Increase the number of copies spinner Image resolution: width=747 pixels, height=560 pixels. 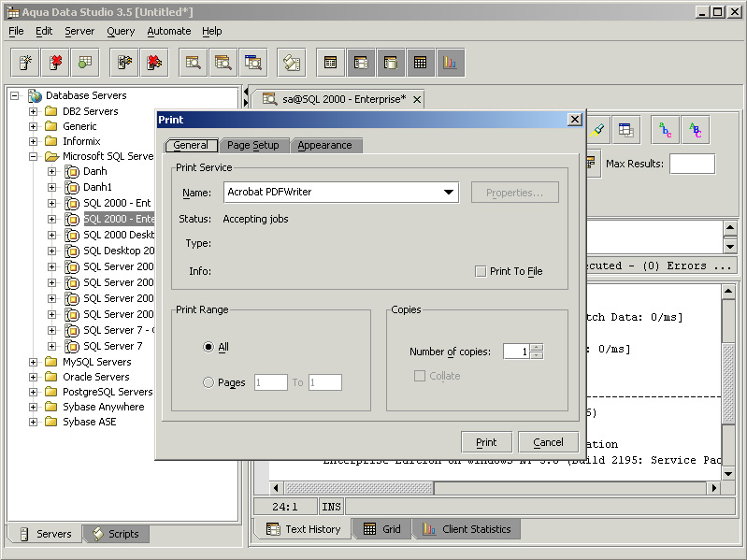(537, 348)
